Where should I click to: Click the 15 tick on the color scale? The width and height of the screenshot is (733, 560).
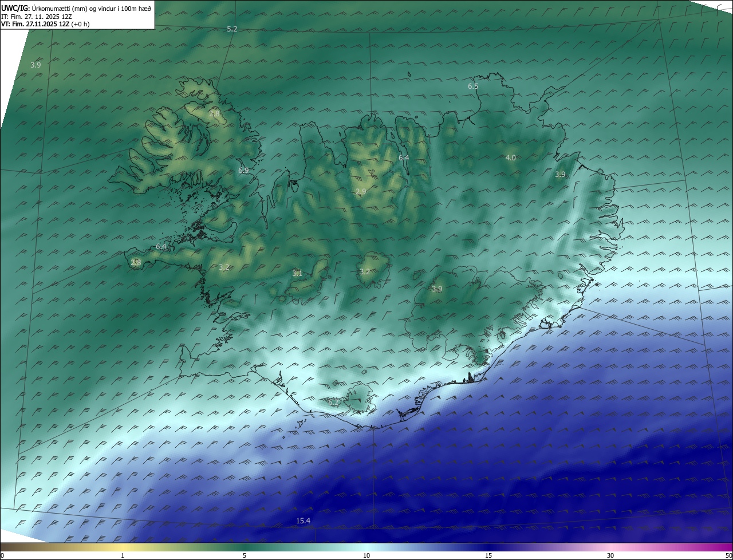click(488, 555)
